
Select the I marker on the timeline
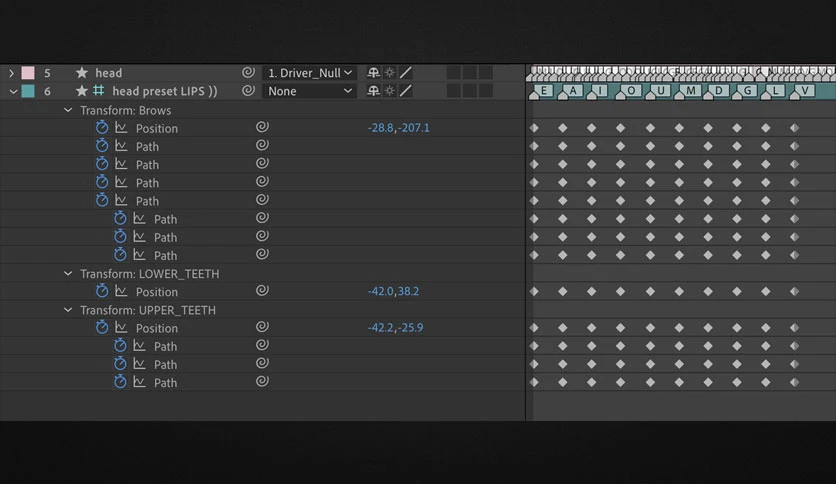point(598,92)
